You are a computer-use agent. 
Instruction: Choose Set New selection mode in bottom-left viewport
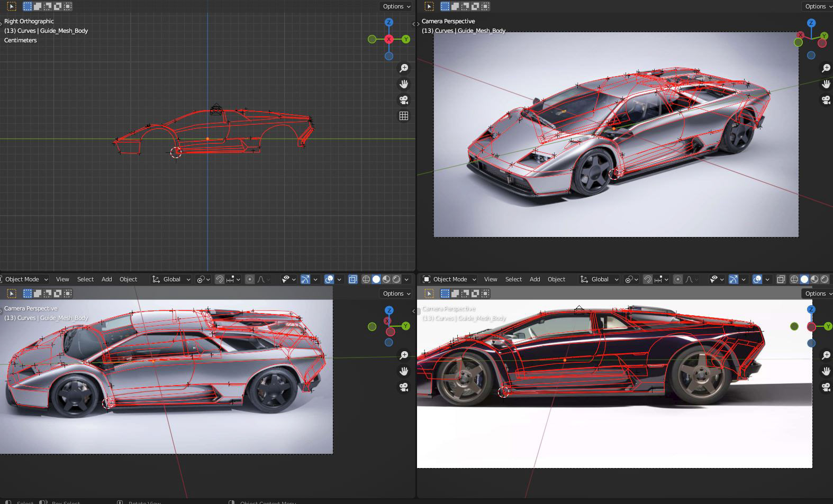point(28,294)
